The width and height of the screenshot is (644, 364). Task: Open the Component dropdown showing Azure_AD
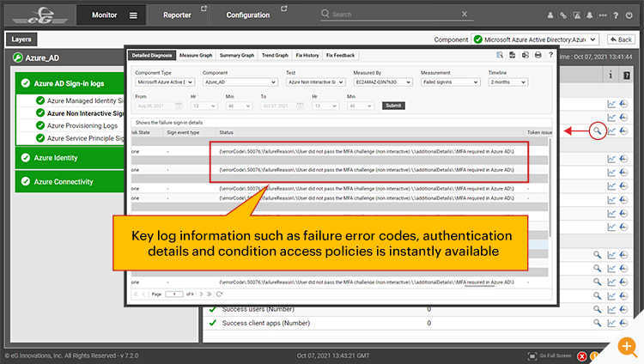tap(240, 82)
